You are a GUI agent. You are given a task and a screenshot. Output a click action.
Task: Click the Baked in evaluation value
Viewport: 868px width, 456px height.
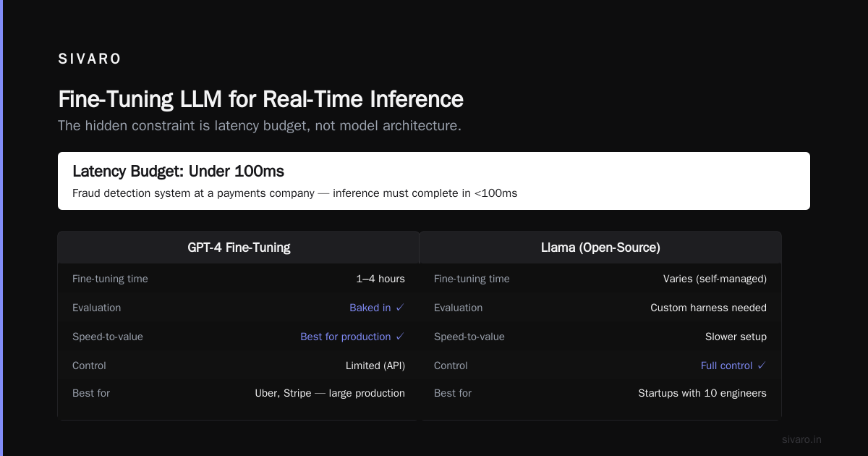coord(370,308)
